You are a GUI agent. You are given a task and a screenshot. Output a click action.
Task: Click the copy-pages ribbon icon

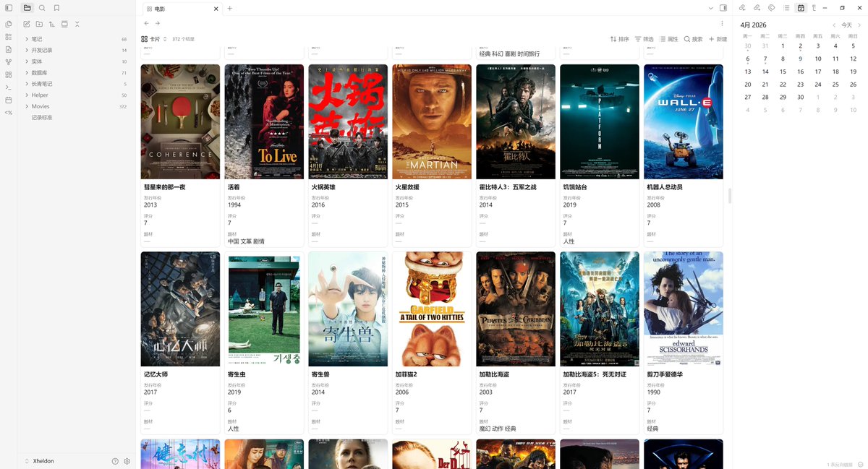tap(9, 24)
